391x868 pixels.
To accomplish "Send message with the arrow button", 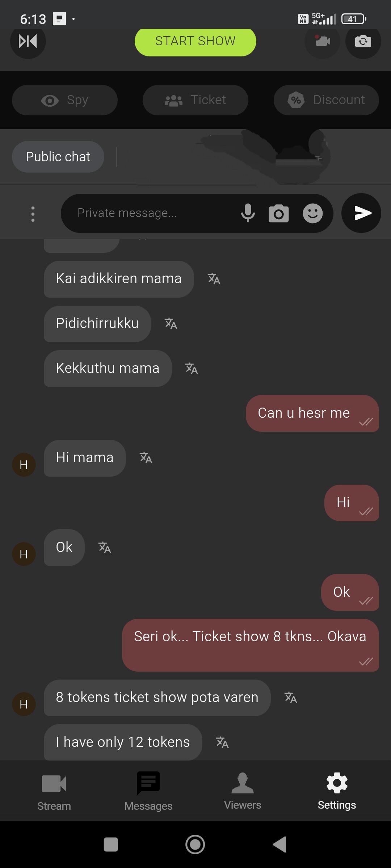I will coord(361,213).
